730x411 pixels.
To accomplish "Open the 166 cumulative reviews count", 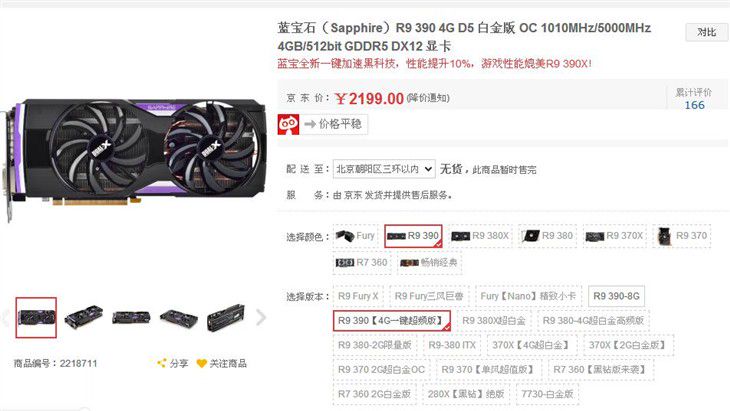I will click(x=694, y=105).
